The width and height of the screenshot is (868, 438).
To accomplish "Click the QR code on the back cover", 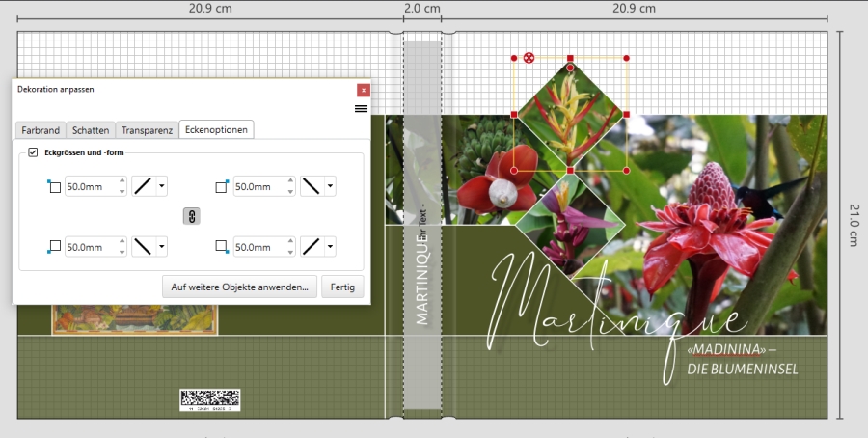I will (x=209, y=398).
